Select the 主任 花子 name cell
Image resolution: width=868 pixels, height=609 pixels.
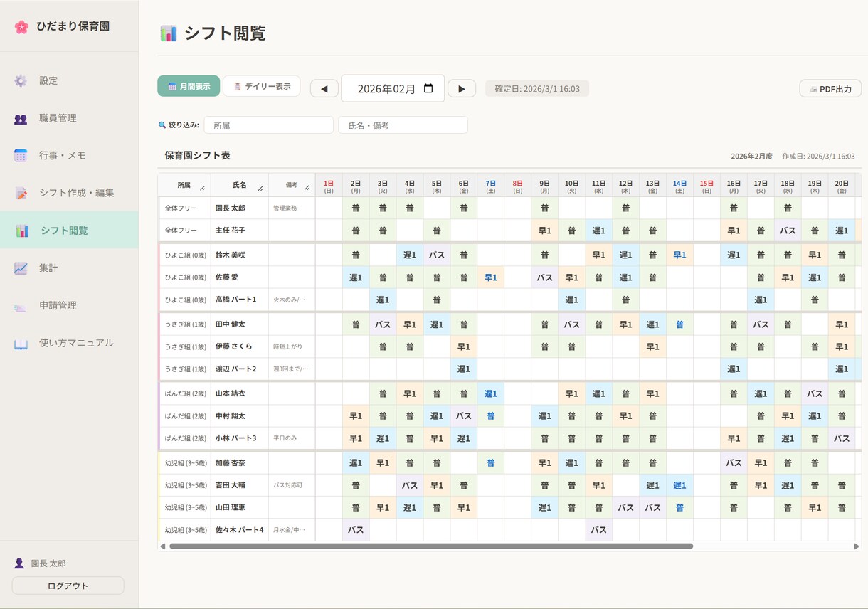(x=240, y=231)
